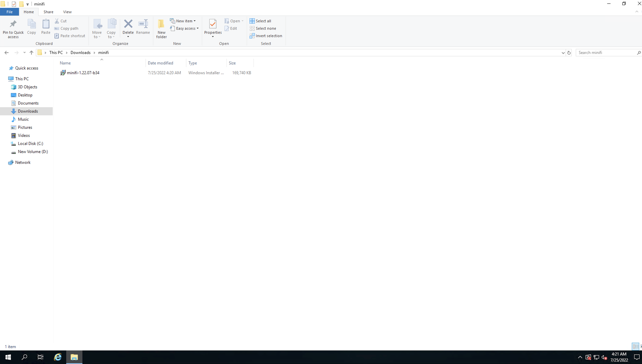Go up one folder level arrow
This screenshot has width=642, height=364.
pyautogui.click(x=31, y=53)
